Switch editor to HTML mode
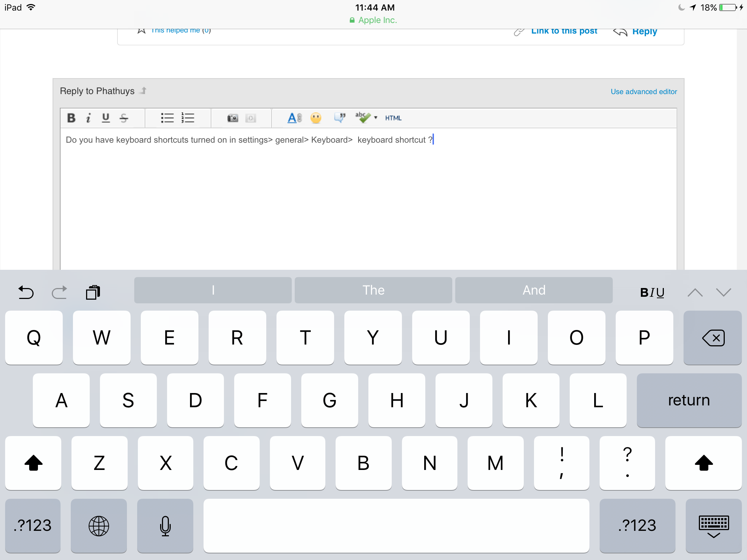 click(393, 118)
